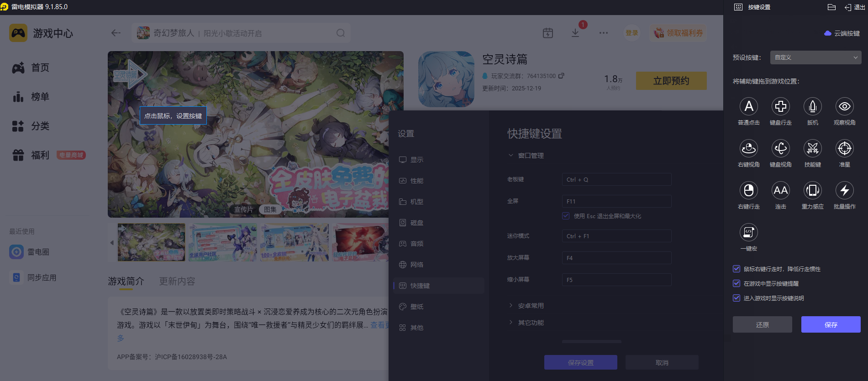The width and height of the screenshot is (868, 381).
Task: Select the 键盘行走 D-pad icon
Action: [x=781, y=106]
